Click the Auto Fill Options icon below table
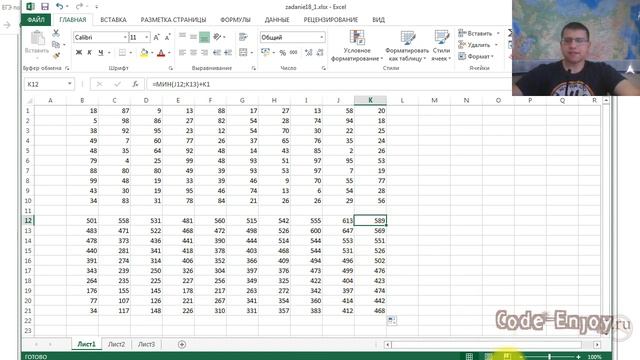 pos(391,320)
